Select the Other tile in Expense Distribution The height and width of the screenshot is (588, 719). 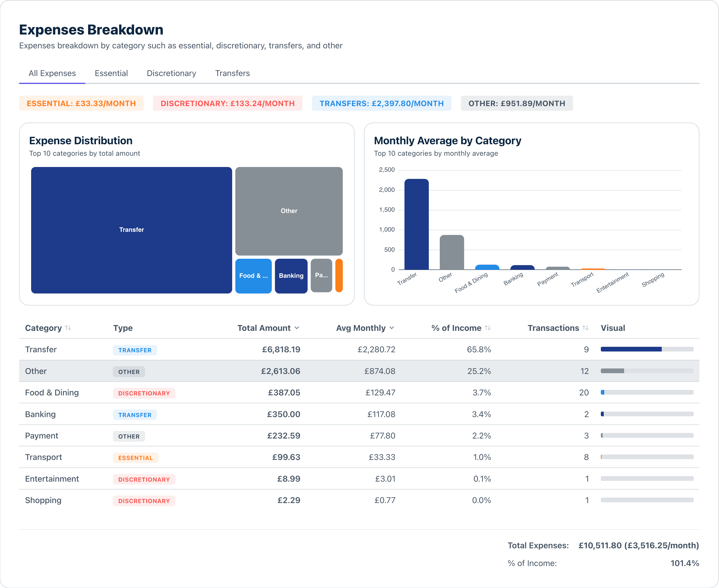(288, 211)
